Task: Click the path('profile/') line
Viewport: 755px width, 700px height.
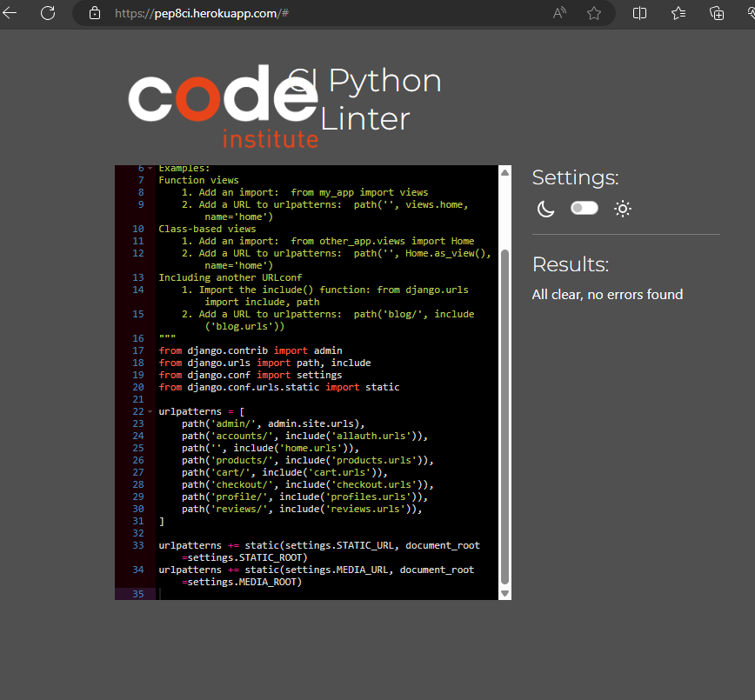Action: click(x=304, y=497)
